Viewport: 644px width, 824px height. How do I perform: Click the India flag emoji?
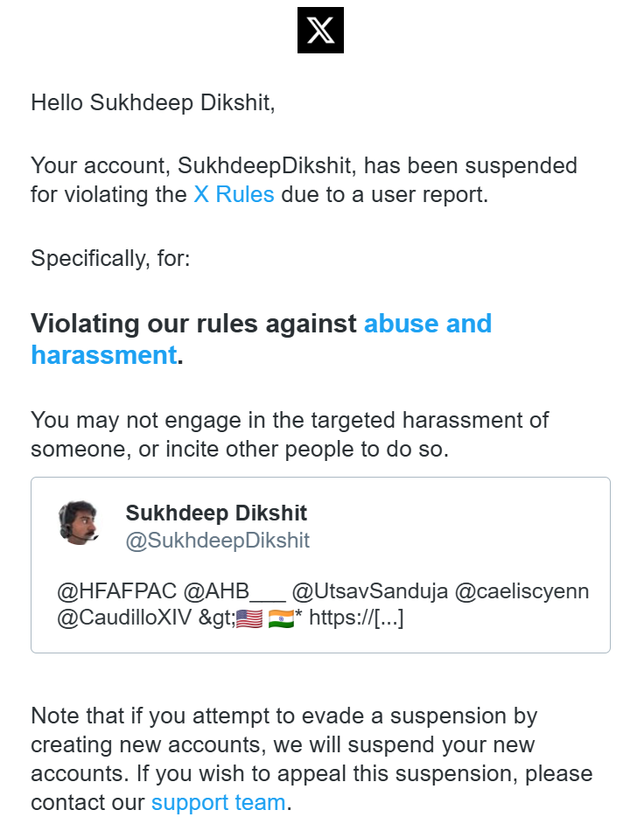pyautogui.click(x=281, y=619)
